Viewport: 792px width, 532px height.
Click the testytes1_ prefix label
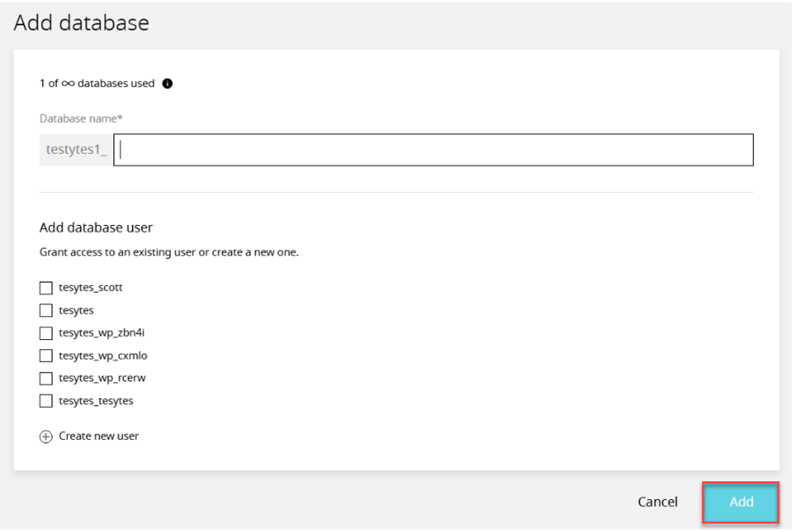76,150
